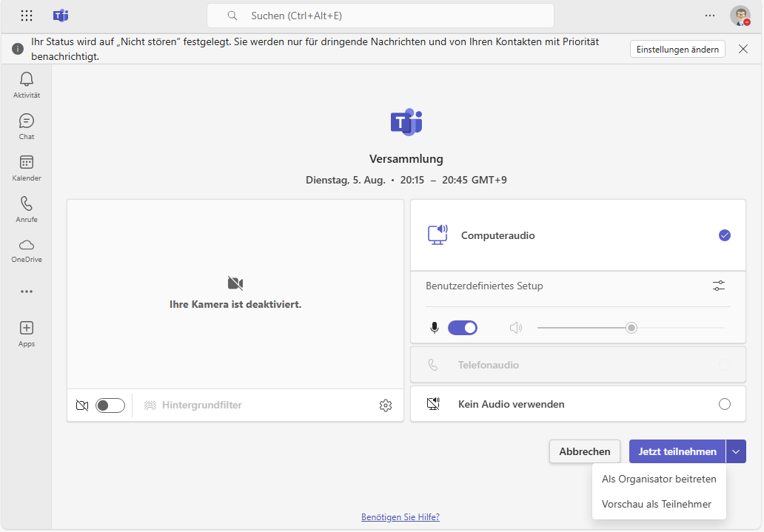This screenshot has width=764, height=532.
Task: Click the microphone icon
Action: tap(435, 328)
